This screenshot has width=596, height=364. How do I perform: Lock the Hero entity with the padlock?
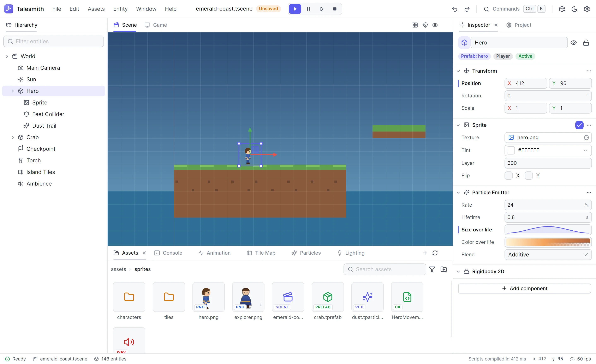pos(586,43)
